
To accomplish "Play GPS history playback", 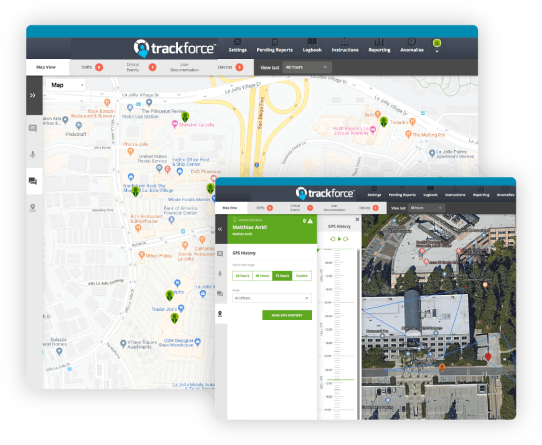I will point(339,239).
